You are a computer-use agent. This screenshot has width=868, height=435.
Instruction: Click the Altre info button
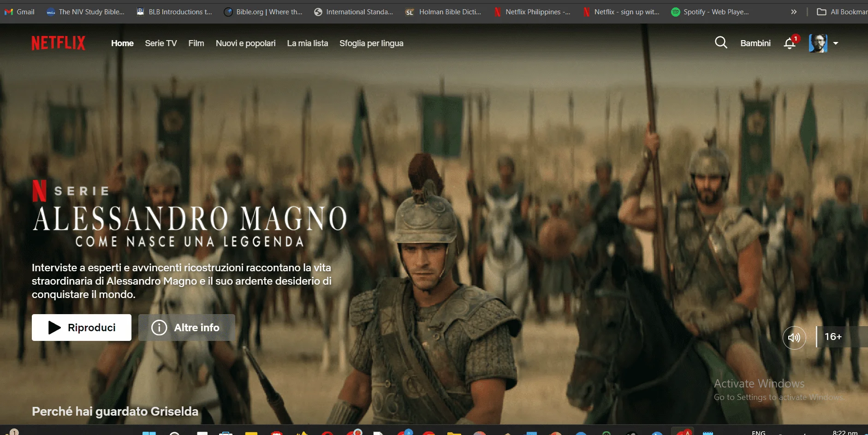click(187, 328)
